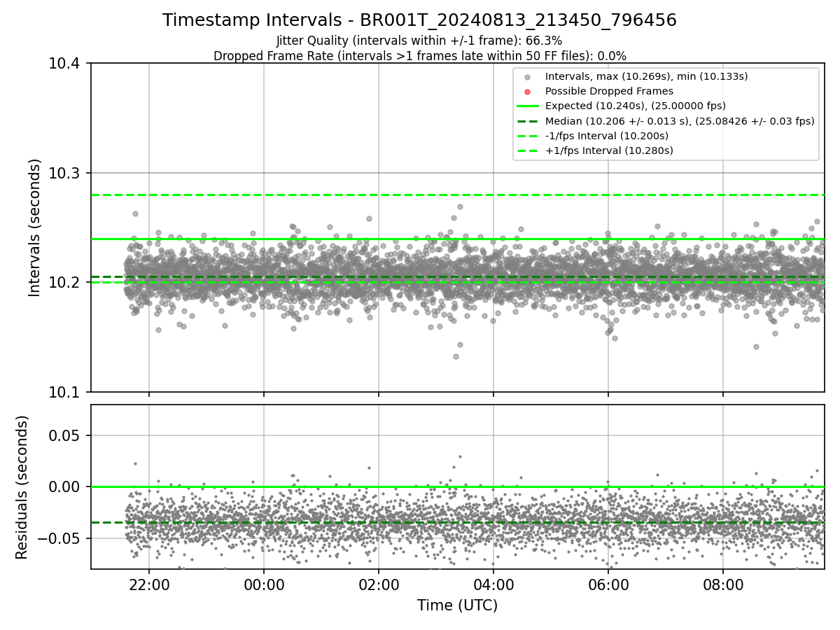This screenshot has height=630, width=840.
Task: Click solid green line sample beside Expected legend
Action: [528, 106]
